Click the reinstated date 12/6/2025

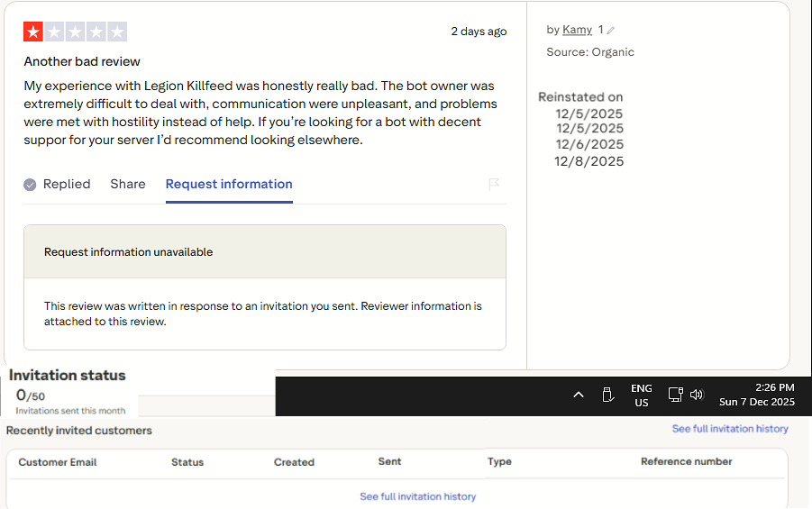(589, 144)
